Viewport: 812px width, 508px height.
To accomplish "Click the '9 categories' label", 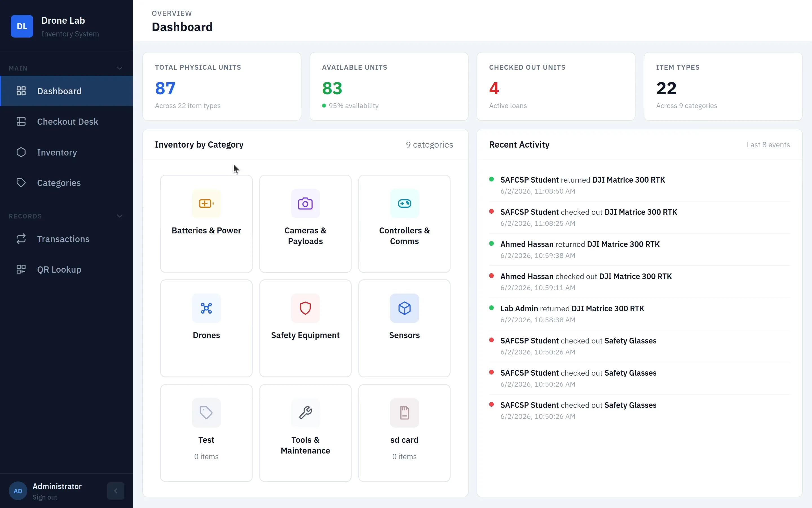I will (x=429, y=145).
